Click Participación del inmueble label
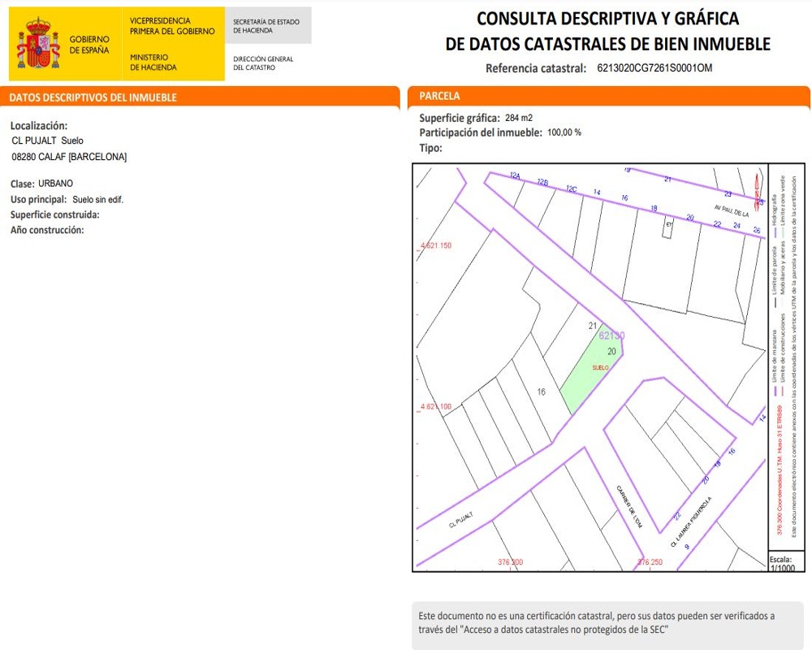Image resolution: width=812 pixels, height=650 pixels. tap(481, 132)
